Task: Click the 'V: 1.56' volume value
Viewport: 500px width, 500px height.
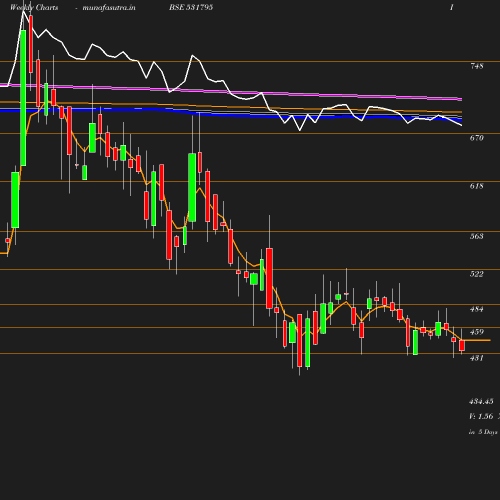Action: (481, 416)
